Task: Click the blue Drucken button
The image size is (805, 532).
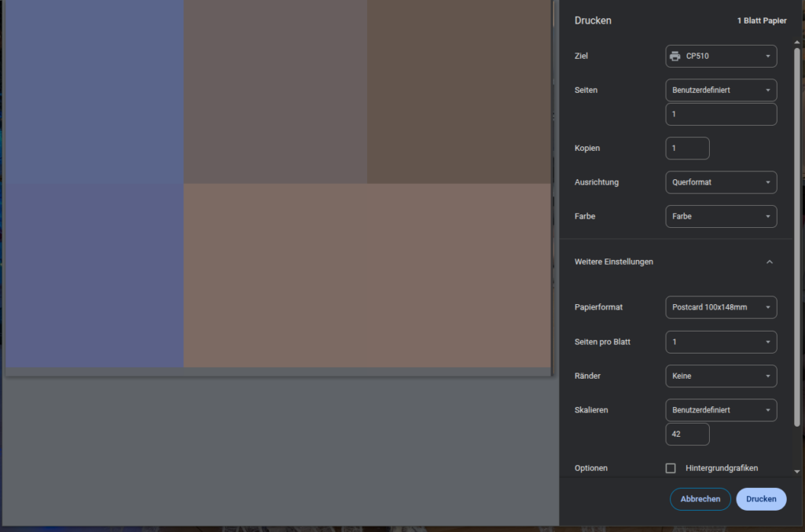Action: [x=761, y=499]
